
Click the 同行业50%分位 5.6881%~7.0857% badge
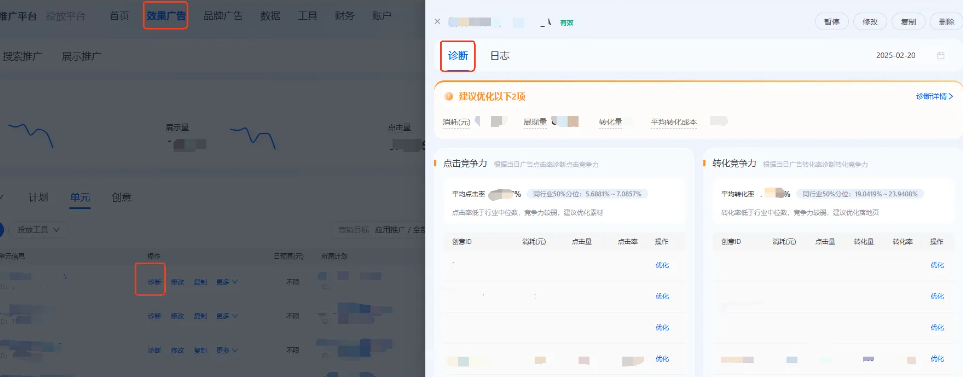[x=588, y=193]
